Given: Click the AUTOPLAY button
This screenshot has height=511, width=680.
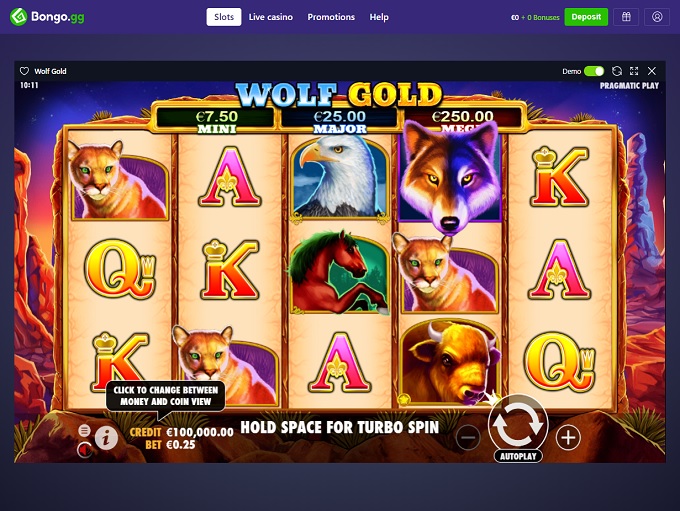Looking at the screenshot, I should [518, 456].
